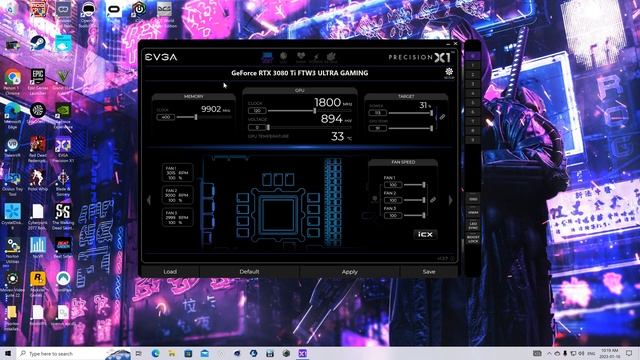The image size is (640, 360).
Task: Select the VGA1 tab icon in Precision X1
Action: point(267,58)
